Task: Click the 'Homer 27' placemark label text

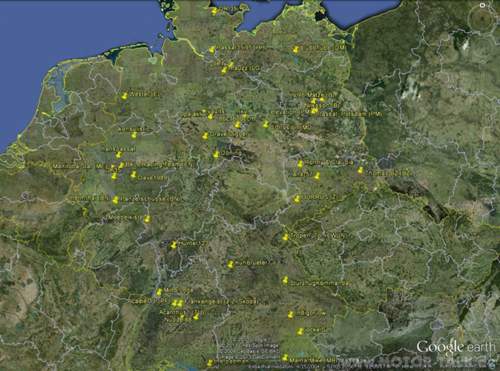Action: (x=191, y=244)
